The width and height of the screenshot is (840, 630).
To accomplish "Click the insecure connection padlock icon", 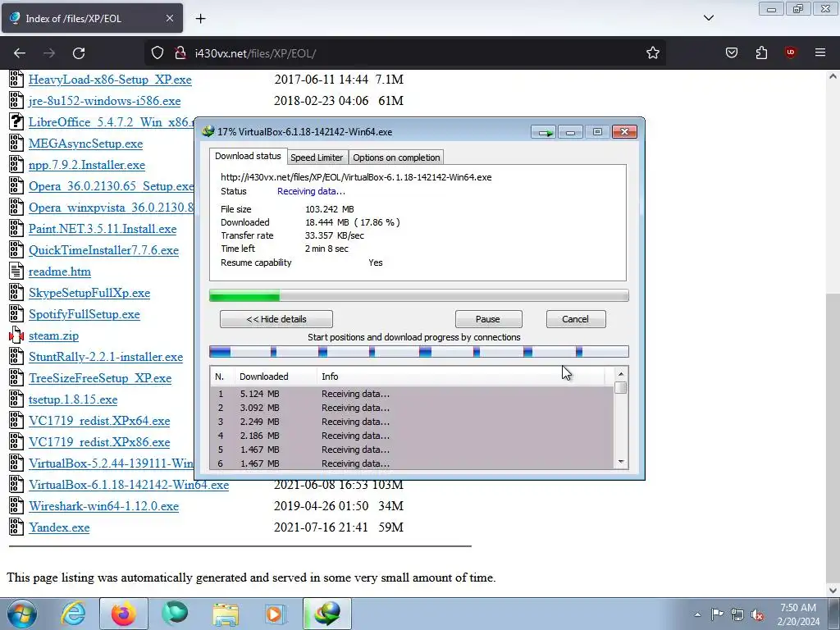I will coord(180,53).
